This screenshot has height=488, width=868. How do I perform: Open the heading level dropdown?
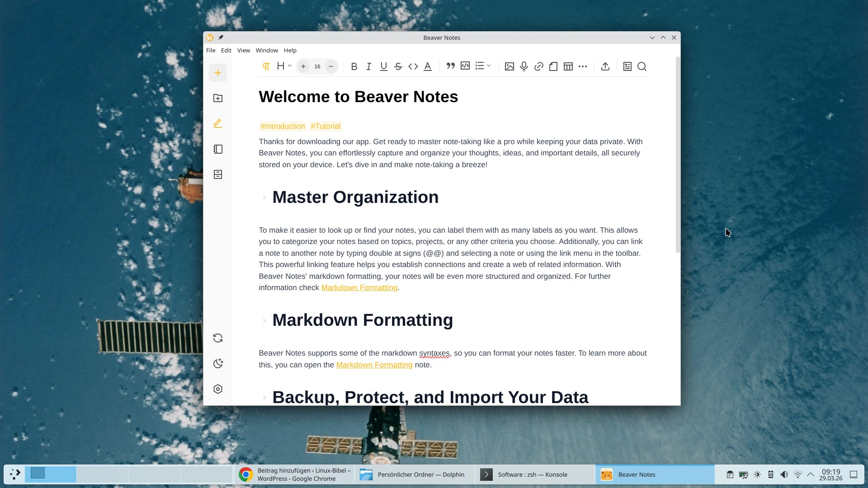point(284,66)
